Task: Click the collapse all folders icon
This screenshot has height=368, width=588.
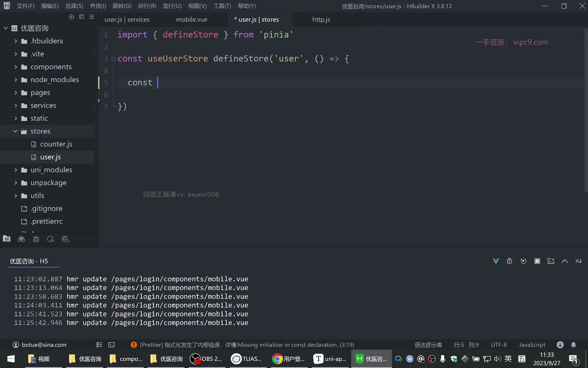Action: point(81,17)
